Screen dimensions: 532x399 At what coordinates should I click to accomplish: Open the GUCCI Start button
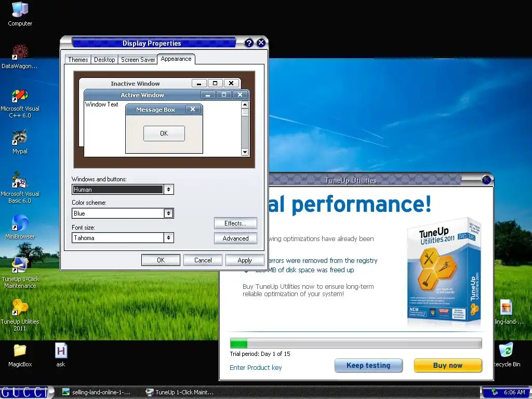pos(26,392)
